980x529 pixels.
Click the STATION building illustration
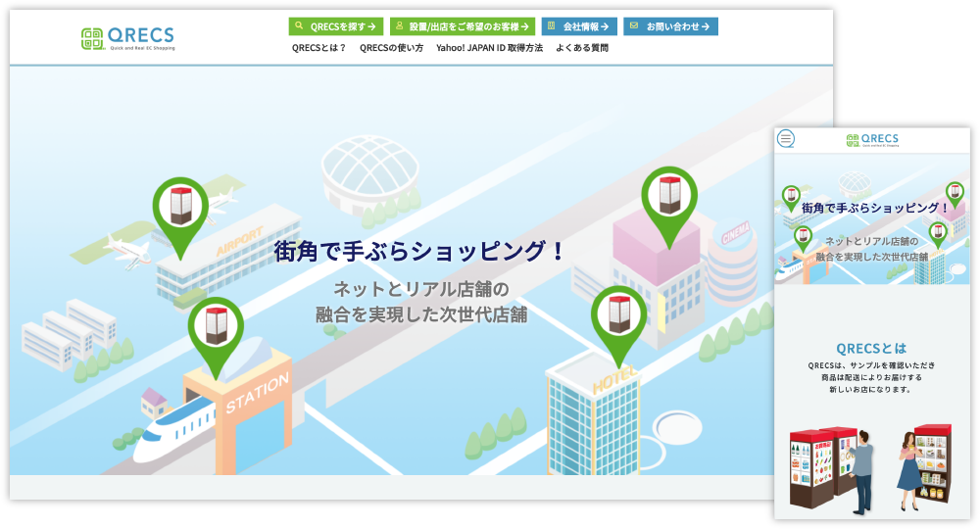click(x=239, y=409)
